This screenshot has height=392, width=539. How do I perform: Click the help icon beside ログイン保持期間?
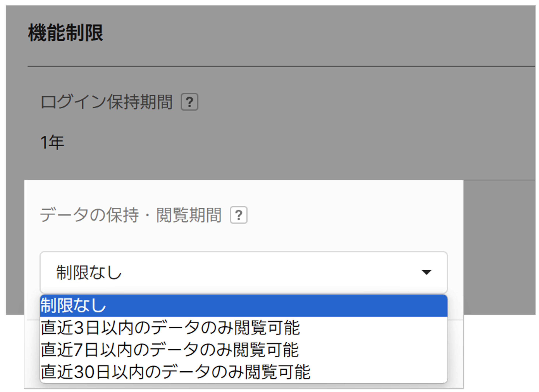point(189,102)
